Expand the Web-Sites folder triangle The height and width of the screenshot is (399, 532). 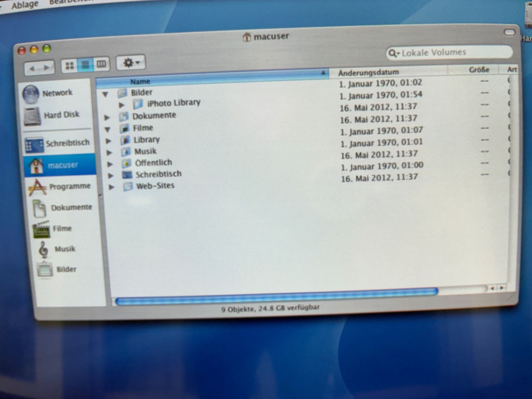pyautogui.click(x=111, y=187)
